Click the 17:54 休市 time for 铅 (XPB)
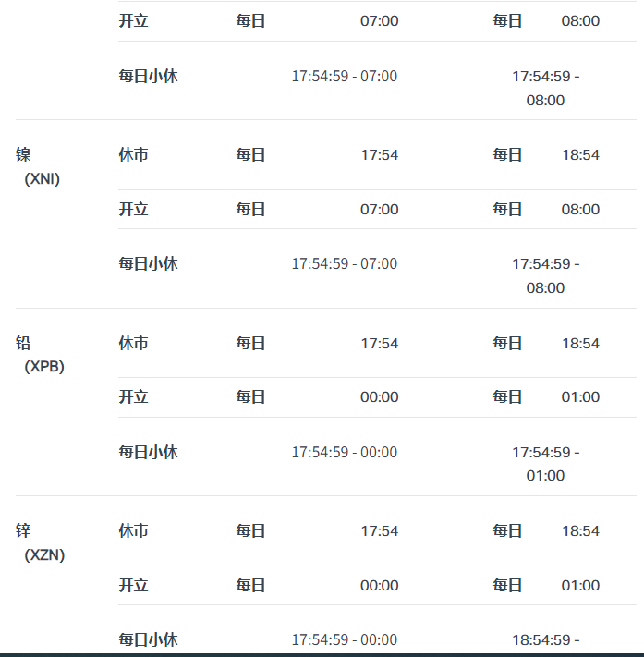The image size is (644, 657). pyautogui.click(x=379, y=344)
